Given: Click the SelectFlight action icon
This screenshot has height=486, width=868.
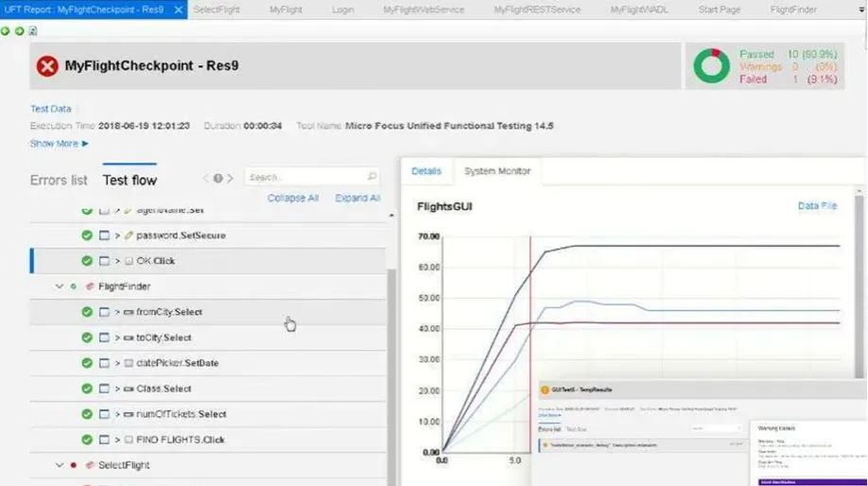Looking at the screenshot, I should pos(90,465).
